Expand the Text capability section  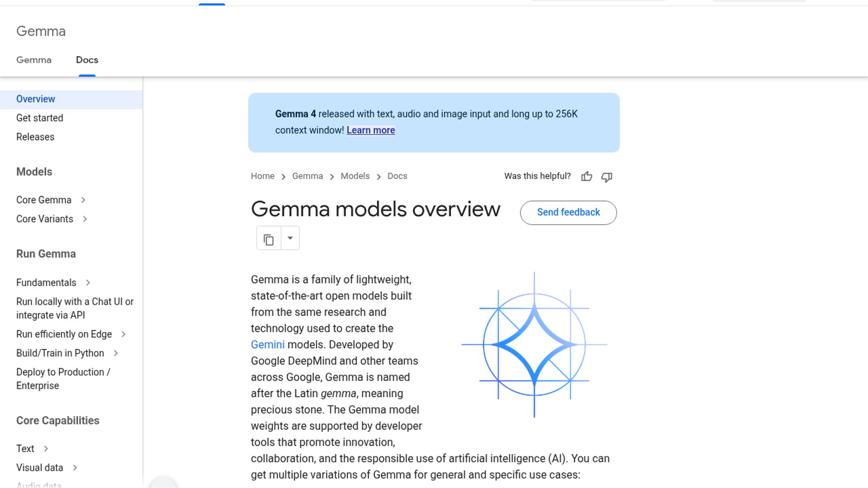(46, 449)
